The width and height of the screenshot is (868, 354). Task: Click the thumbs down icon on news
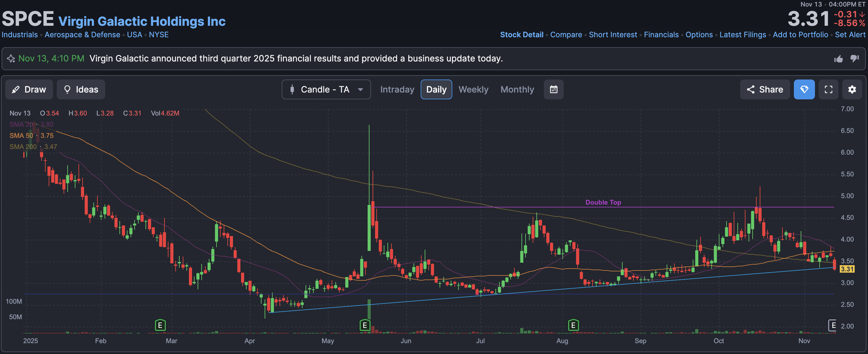[854, 59]
